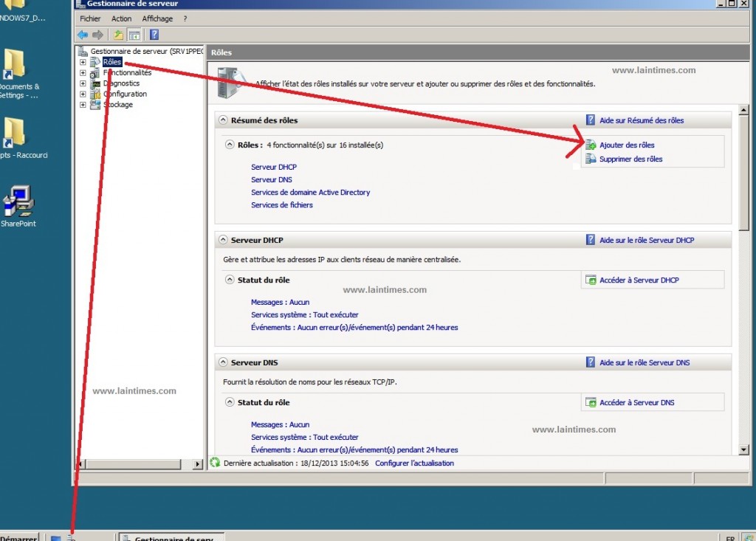The height and width of the screenshot is (541, 756).
Task: Collapse the Statut du rôle under Serveur DNS
Action: tap(230, 402)
